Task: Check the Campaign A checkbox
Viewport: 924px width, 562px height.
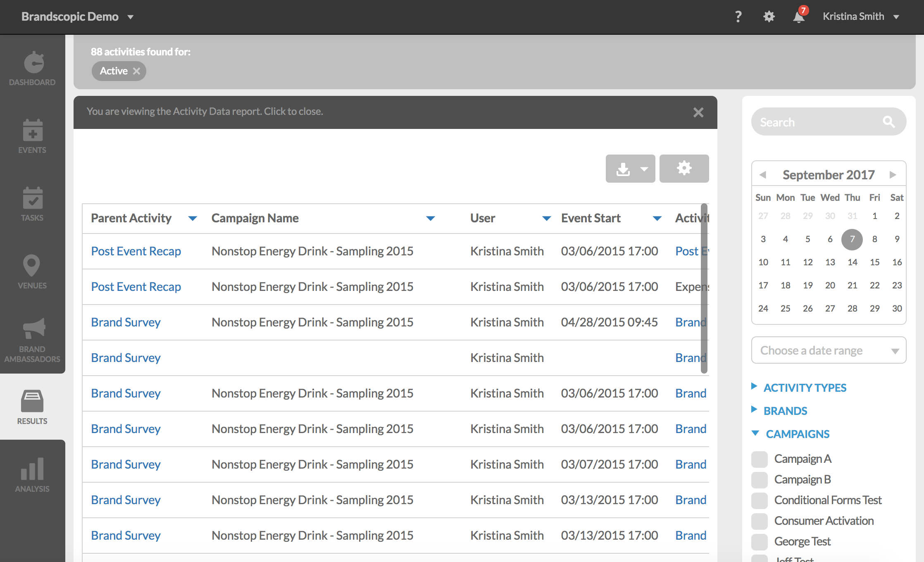Action: pos(760,459)
